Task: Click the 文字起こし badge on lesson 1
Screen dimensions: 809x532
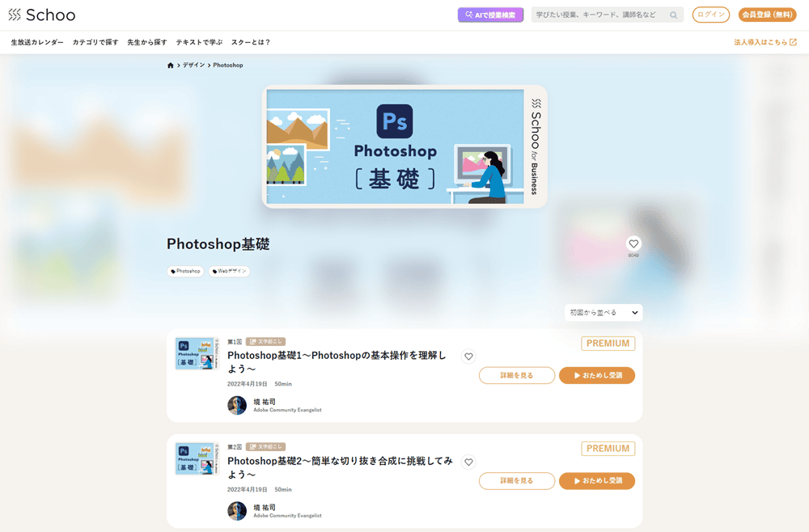Action: click(x=267, y=341)
